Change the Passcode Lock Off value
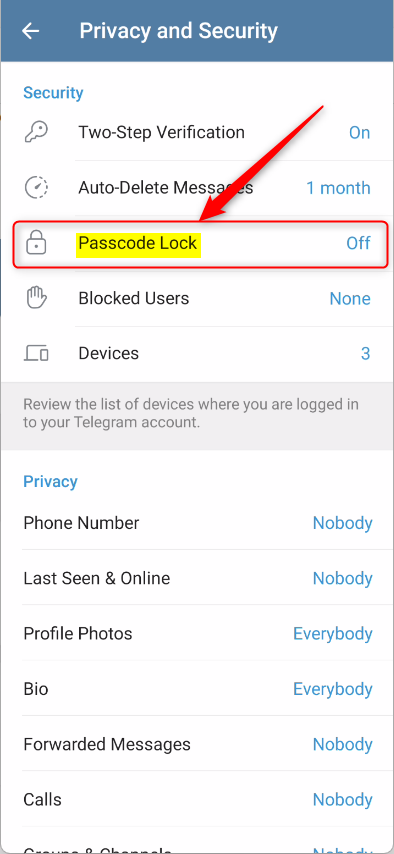This screenshot has height=854, width=394. 359,243
